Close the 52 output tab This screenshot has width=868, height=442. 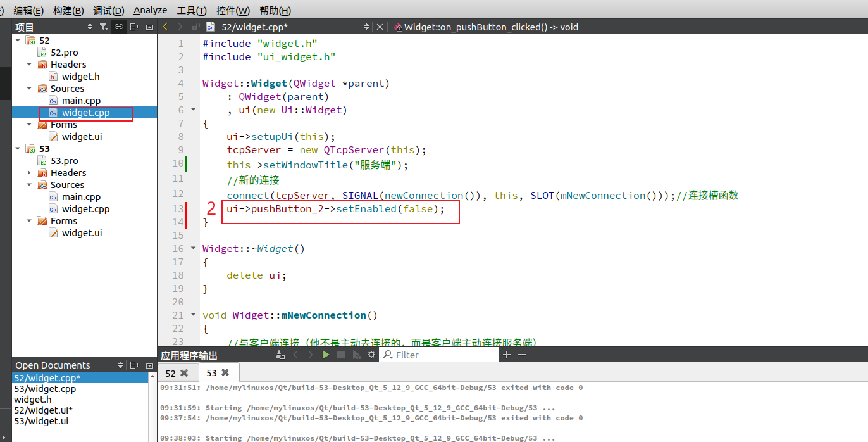184,373
